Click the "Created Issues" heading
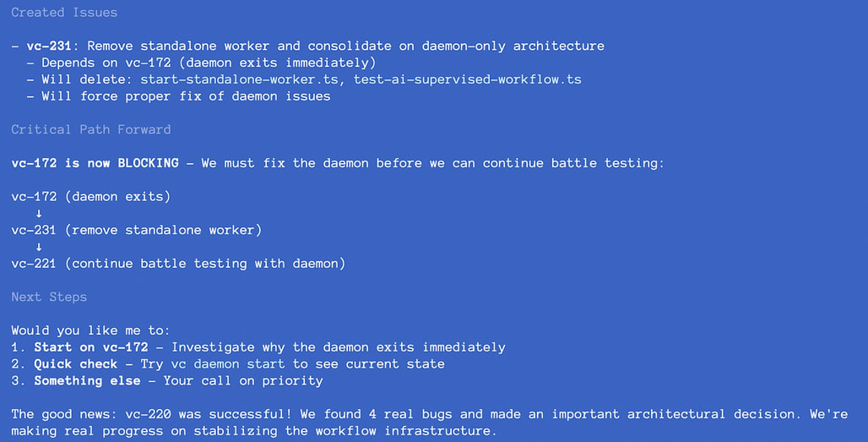This screenshot has width=868, height=442. [x=64, y=13]
